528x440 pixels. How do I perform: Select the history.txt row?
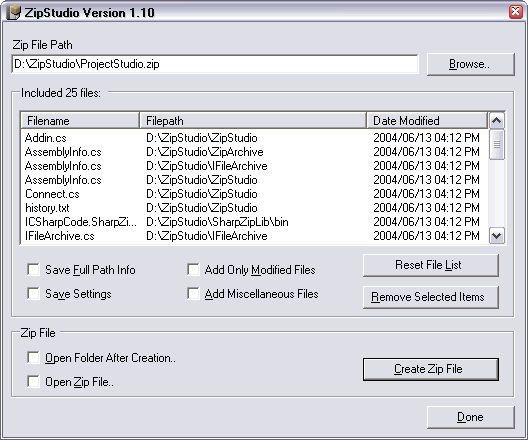(x=254, y=208)
